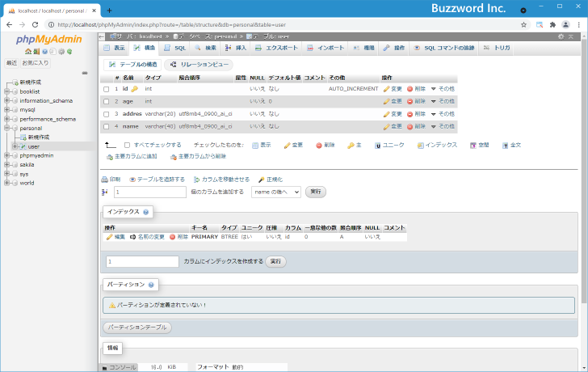
Task: Click the phpMyAdmin home icon in sidebar
Action: click(x=27, y=51)
